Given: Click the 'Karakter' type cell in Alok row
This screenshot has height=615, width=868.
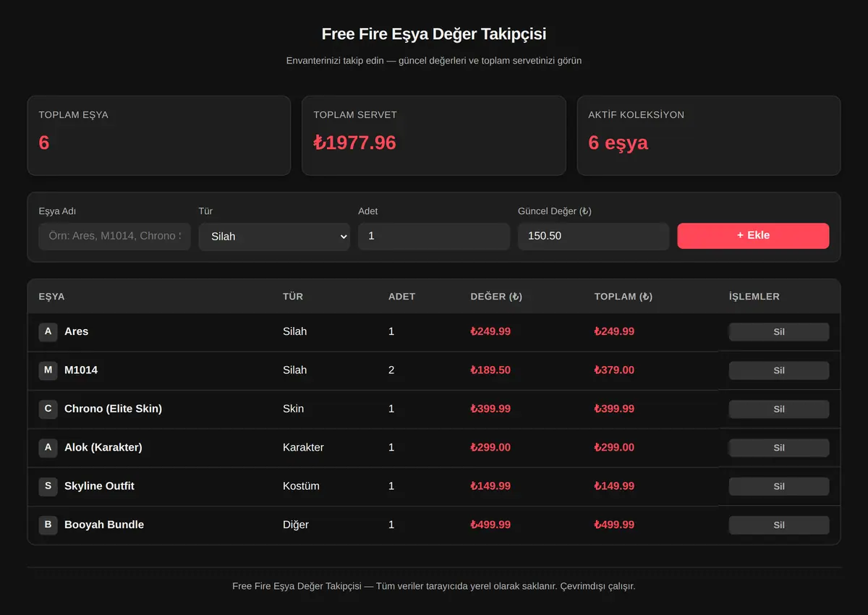Looking at the screenshot, I should pos(303,447).
